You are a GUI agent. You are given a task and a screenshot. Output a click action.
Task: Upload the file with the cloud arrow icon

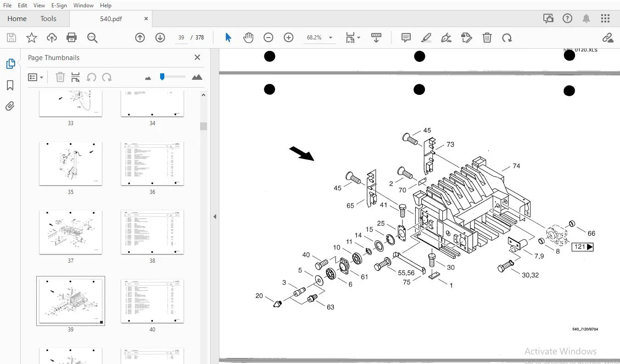pos(51,38)
